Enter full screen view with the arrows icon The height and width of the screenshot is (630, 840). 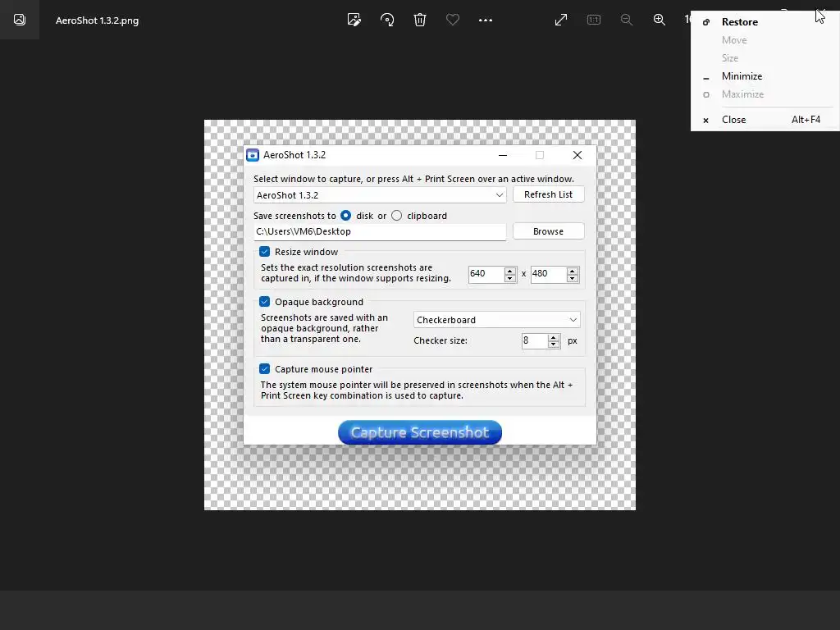pos(561,20)
